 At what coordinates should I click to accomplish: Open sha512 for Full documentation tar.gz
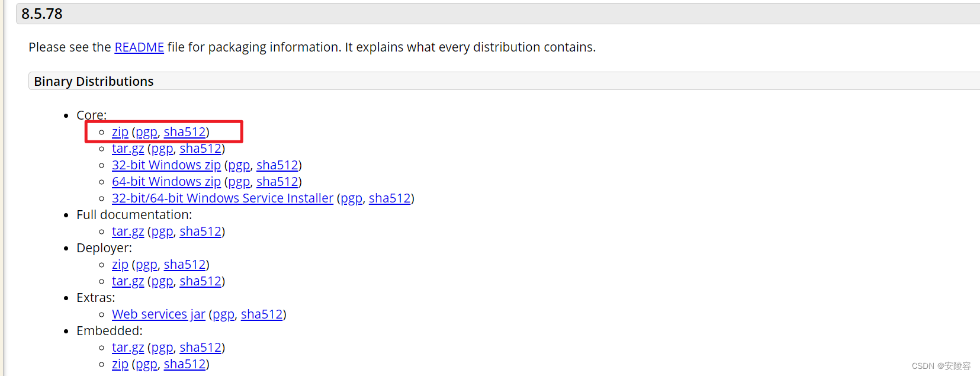(x=201, y=232)
